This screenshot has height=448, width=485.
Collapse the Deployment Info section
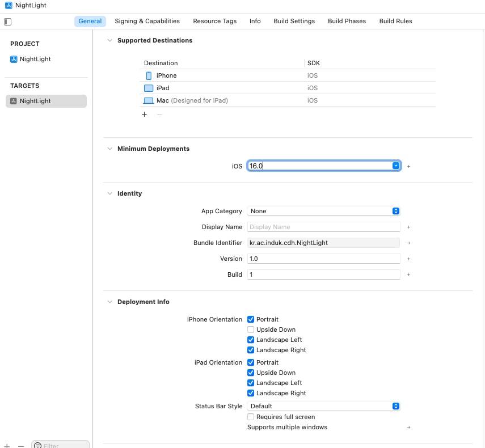(110, 302)
